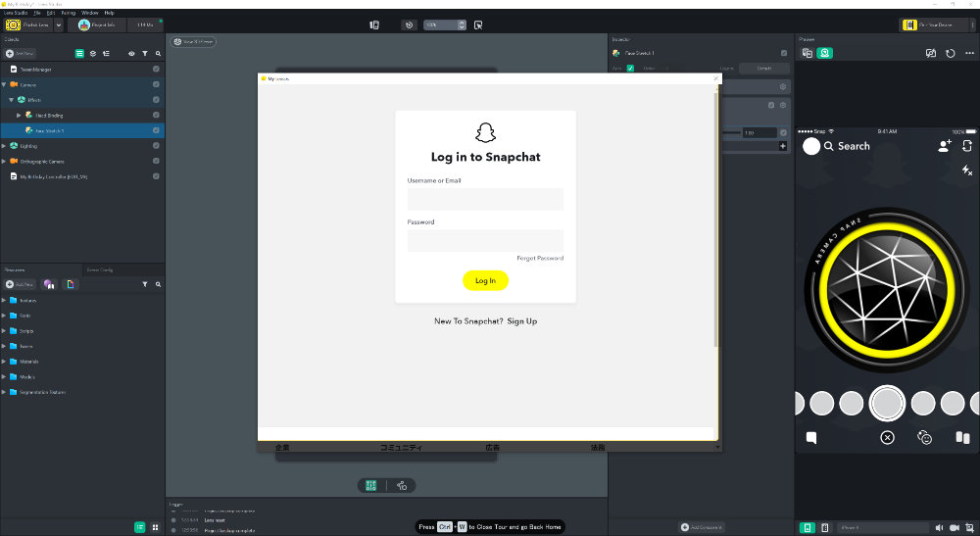The width and height of the screenshot is (980, 536).
Task: Click the filter funnel icon in Objects panel
Action: (145, 54)
